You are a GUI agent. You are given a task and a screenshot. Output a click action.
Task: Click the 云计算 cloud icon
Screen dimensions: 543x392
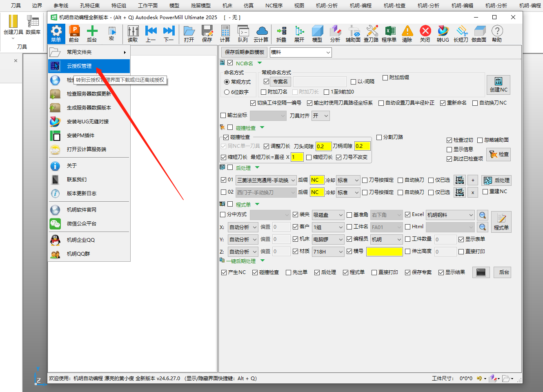click(x=261, y=33)
